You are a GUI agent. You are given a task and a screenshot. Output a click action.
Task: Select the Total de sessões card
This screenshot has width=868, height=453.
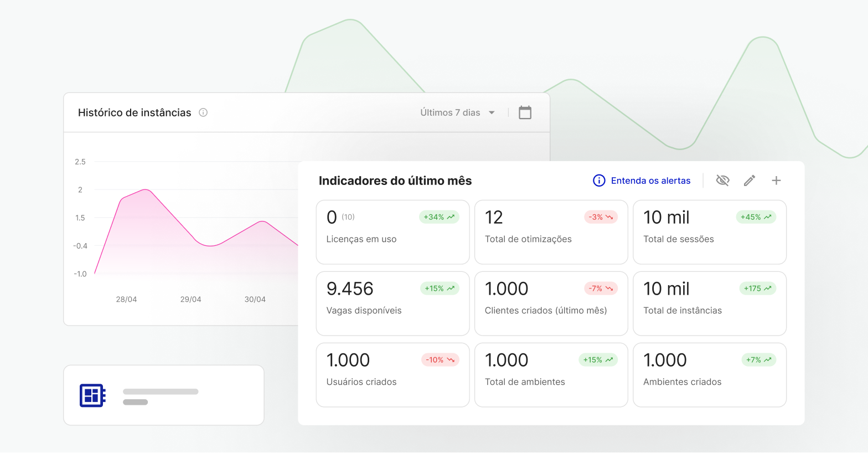point(709,233)
